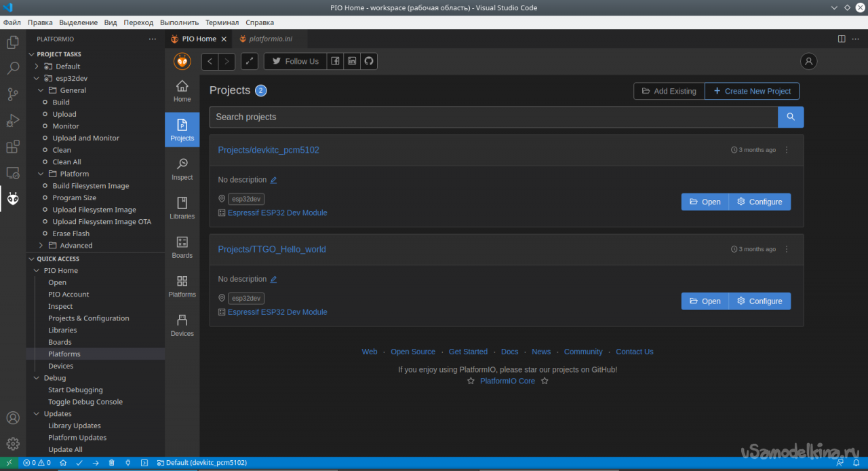The height and width of the screenshot is (471, 868).
Task: Open Boards in the PIO Home sidebar
Action: [182, 248]
